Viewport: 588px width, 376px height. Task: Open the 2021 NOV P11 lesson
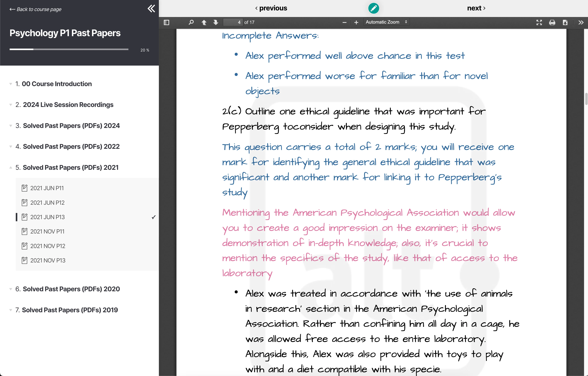coord(47,232)
